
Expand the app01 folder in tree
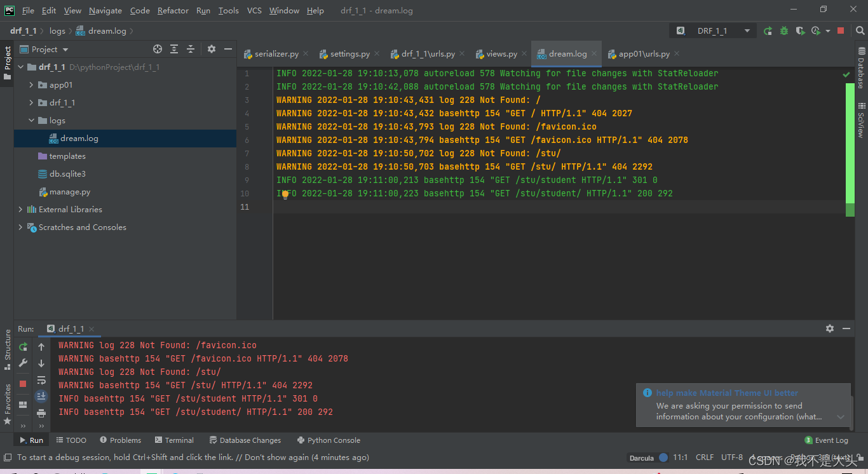tap(31, 85)
